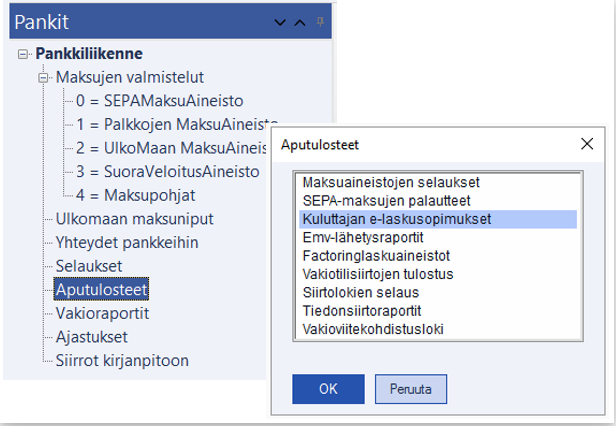Select Ajastukset in the tree
The image size is (616, 426).
(x=93, y=337)
